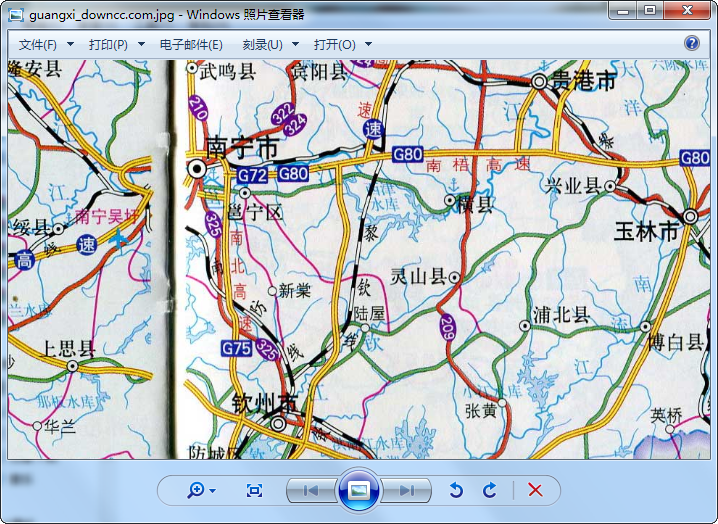Start the slideshow with center button
This screenshot has width=718, height=524.
[x=359, y=490]
